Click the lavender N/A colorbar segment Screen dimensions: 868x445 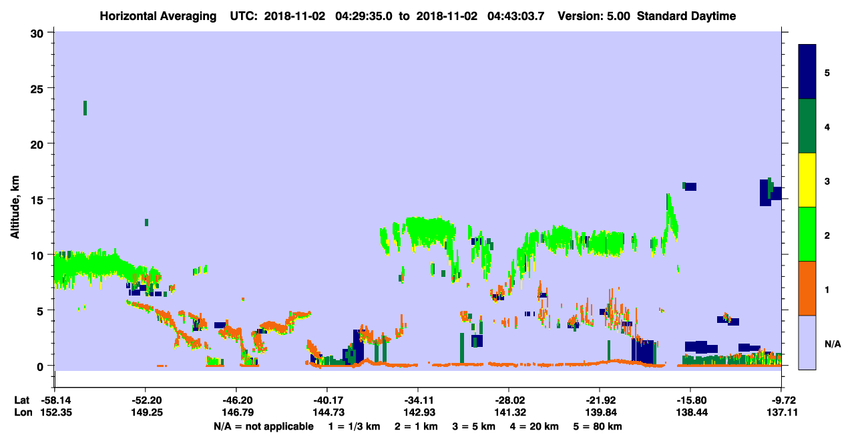807,342
